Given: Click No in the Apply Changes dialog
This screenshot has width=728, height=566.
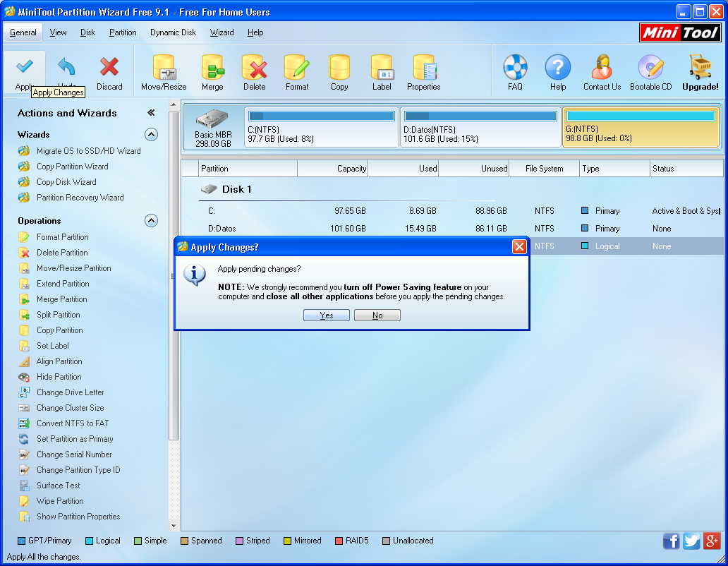Looking at the screenshot, I should (377, 315).
